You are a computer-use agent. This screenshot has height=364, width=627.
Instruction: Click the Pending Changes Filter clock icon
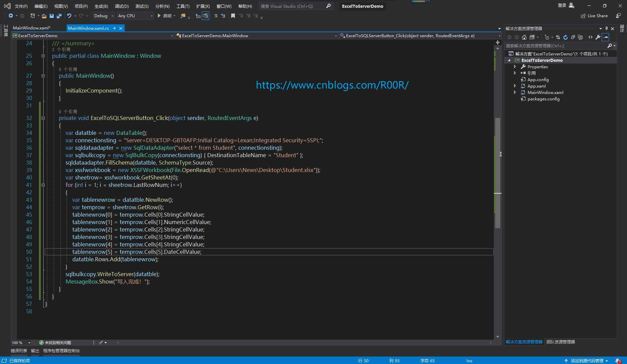click(547, 37)
